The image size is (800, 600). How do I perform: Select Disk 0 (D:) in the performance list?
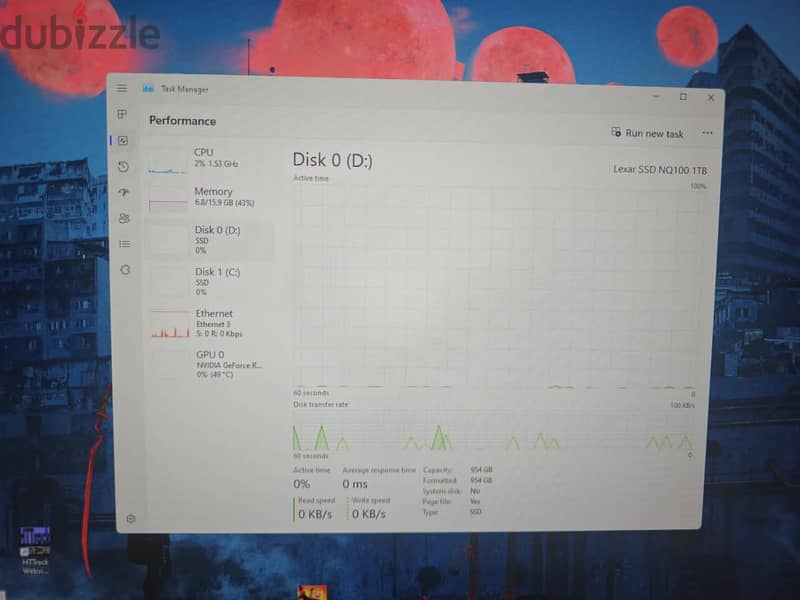[210, 239]
